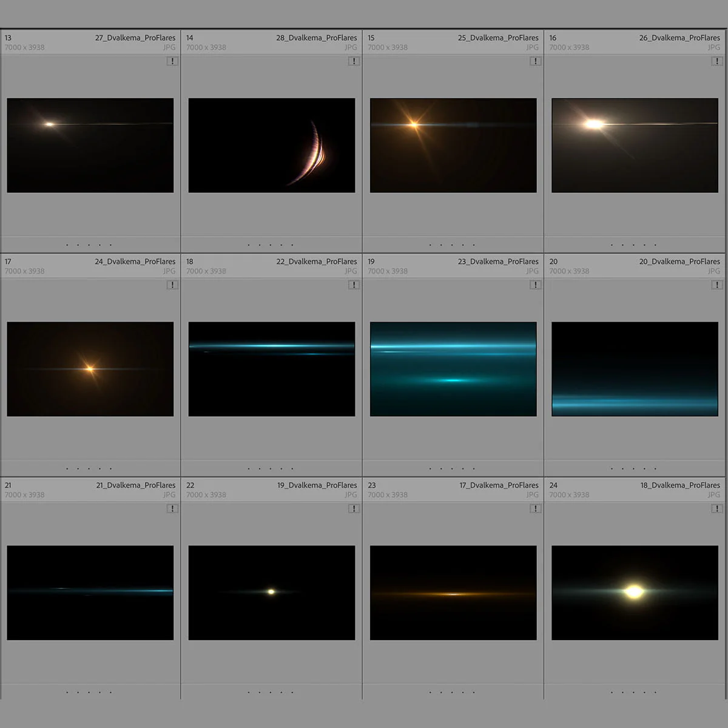Image resolution: width=728 pixels, height=728 pixels.
Task: Click the metadata warning badge on cell 13
Action: click(x=172, y=61)
